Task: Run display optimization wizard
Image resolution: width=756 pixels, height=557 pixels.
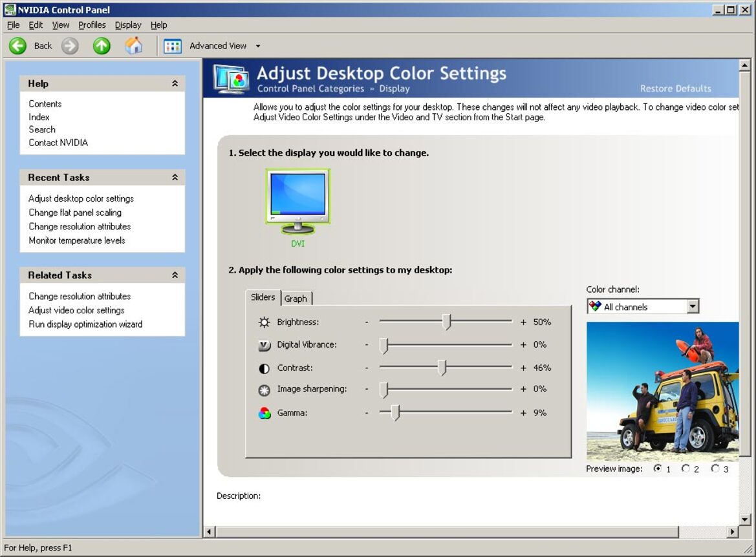Action: pos(86,324)
